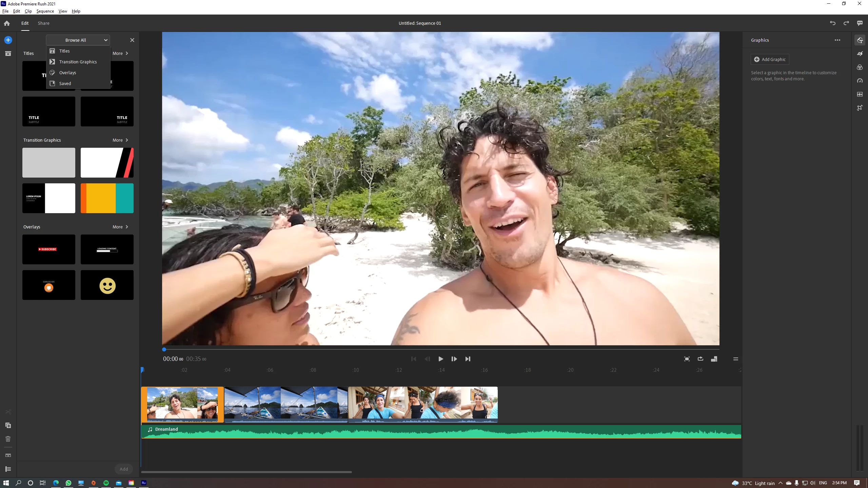Open the Effects transitions panel icon

860,54
